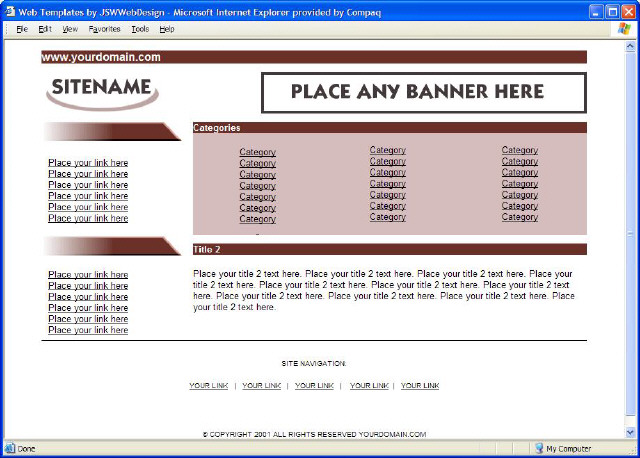Click first 'Place your link here' in upper sidebar
This screenshot has height=458, width=640.
[88, 162]
